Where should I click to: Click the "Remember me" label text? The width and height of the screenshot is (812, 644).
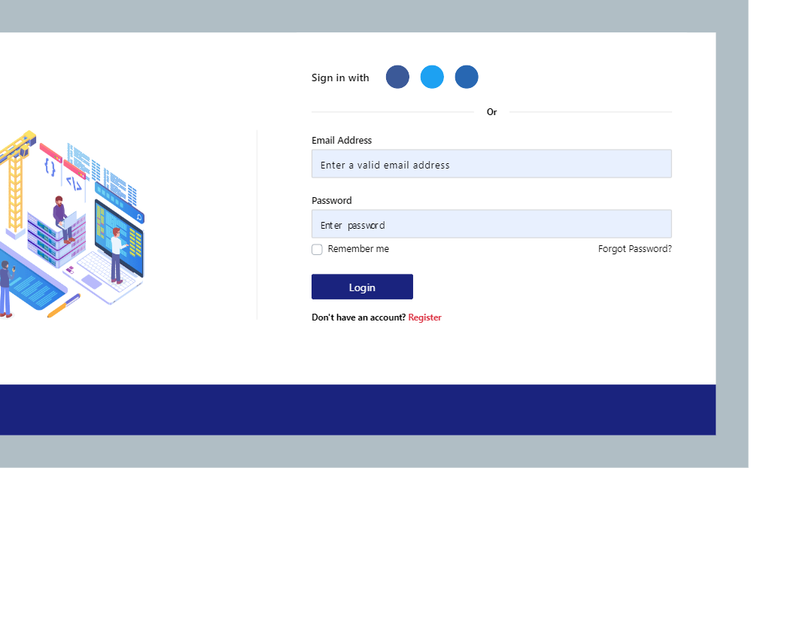(x=358, y=249)
